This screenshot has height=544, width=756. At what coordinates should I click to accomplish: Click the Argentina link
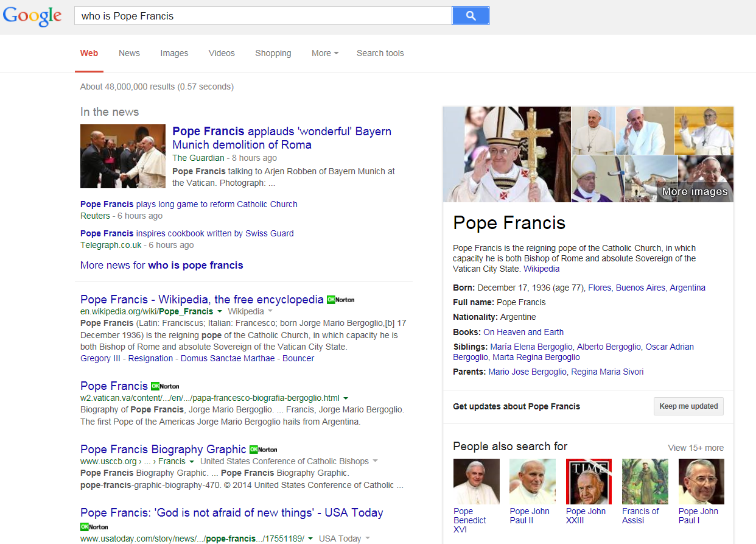coord(688,288)
